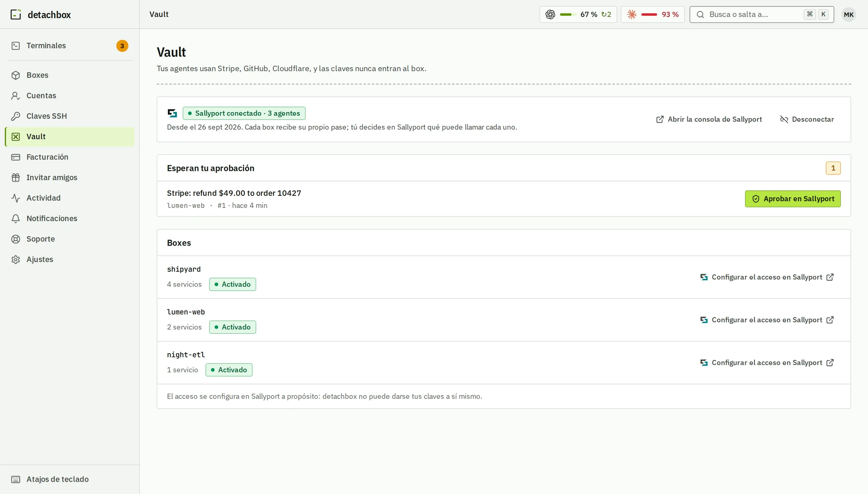Open Terminales in the sidebar
This screenshot has width=868, height=494.
pos(69,46)
